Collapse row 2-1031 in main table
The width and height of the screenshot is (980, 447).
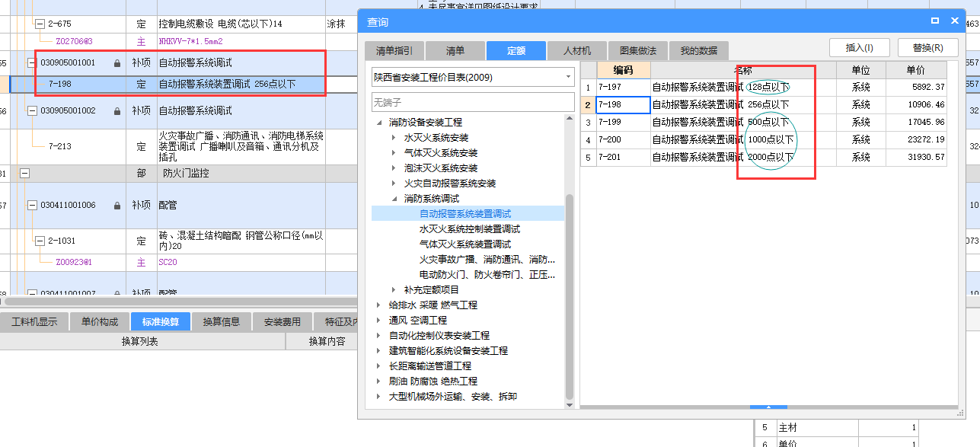(40, 241)
